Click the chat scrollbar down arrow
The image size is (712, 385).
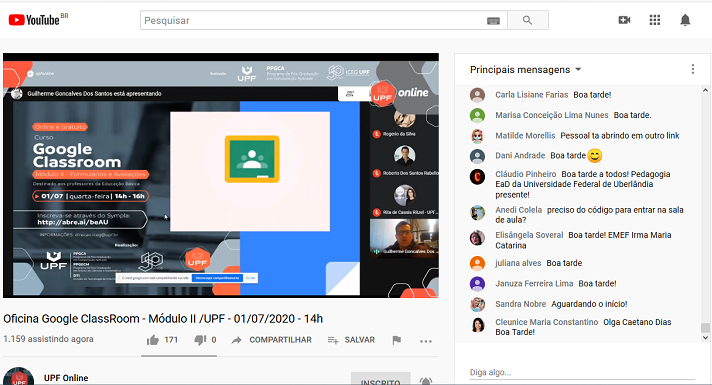[705, 338]
